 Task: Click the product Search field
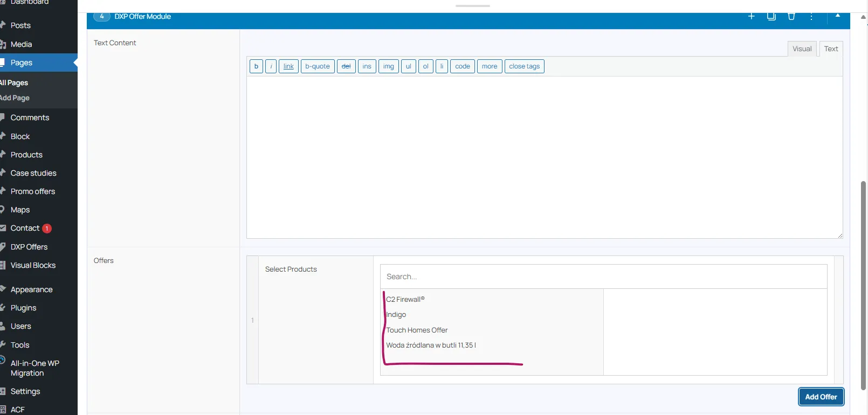pos(603,276)
